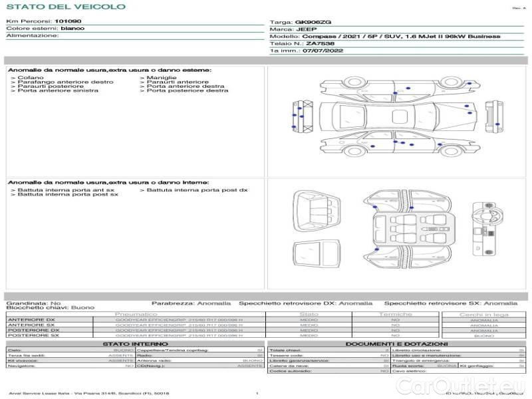Click the Cerchi in lega column header

point(483,314)
